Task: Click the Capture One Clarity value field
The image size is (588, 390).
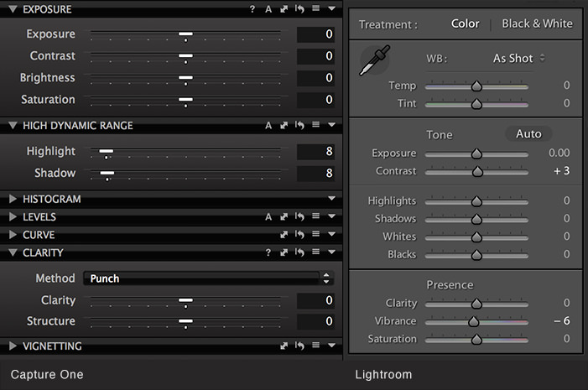Action: point(316,300)
